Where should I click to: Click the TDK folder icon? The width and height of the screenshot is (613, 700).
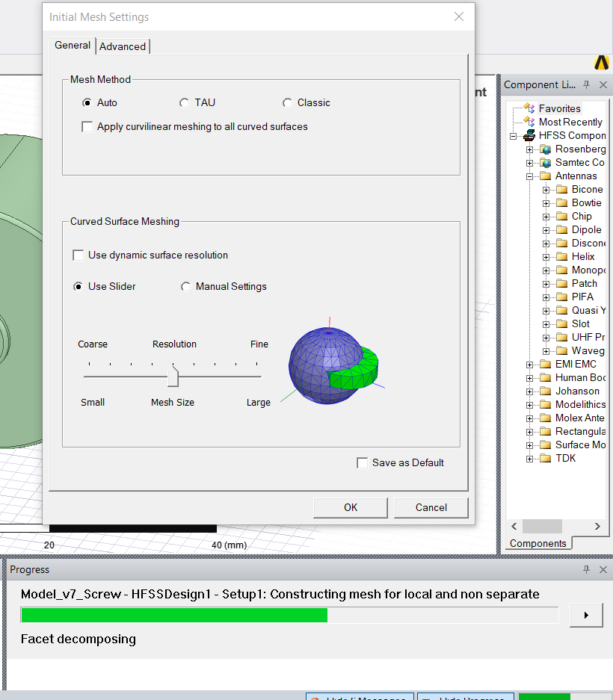pos(546,459)
